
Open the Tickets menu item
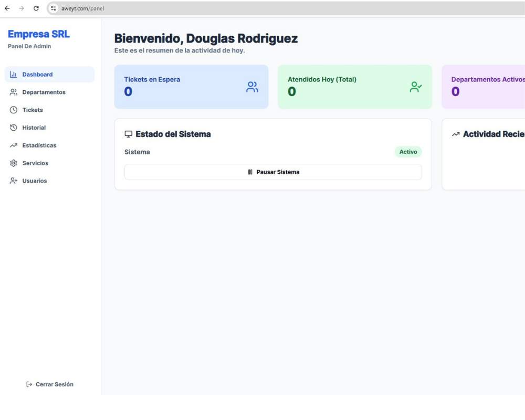(33, 110)
